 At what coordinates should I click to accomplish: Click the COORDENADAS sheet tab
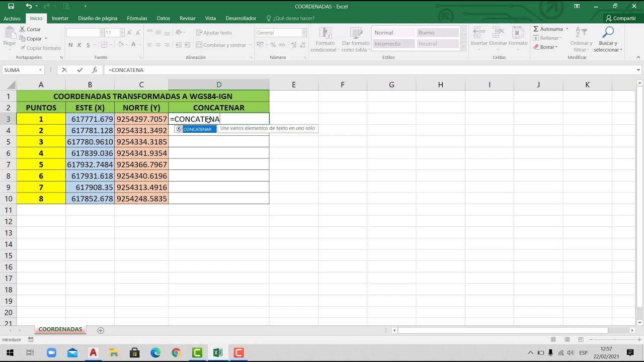click(x=60, y=329)
